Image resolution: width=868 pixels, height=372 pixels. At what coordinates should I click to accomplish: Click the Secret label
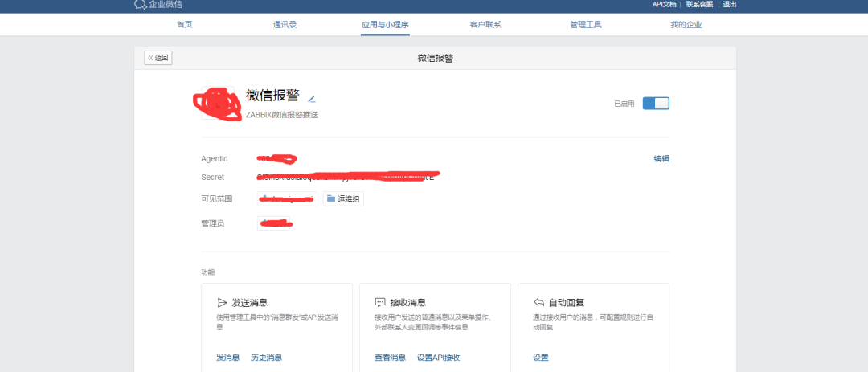tap(212, 177)
